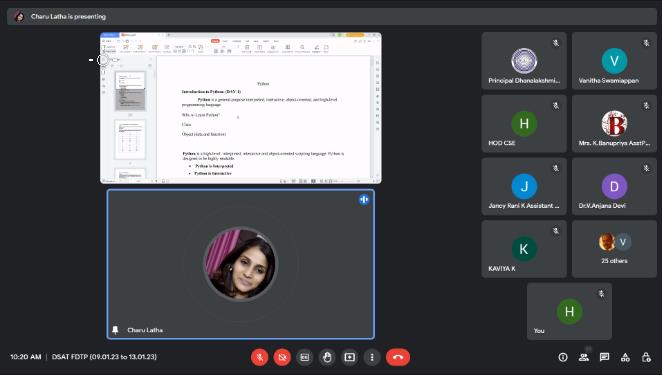Click the Home tab in shared document
Image resolution: width=662 pixels, height=375 pixels.
pyautogui.click(x=215, y=41)
